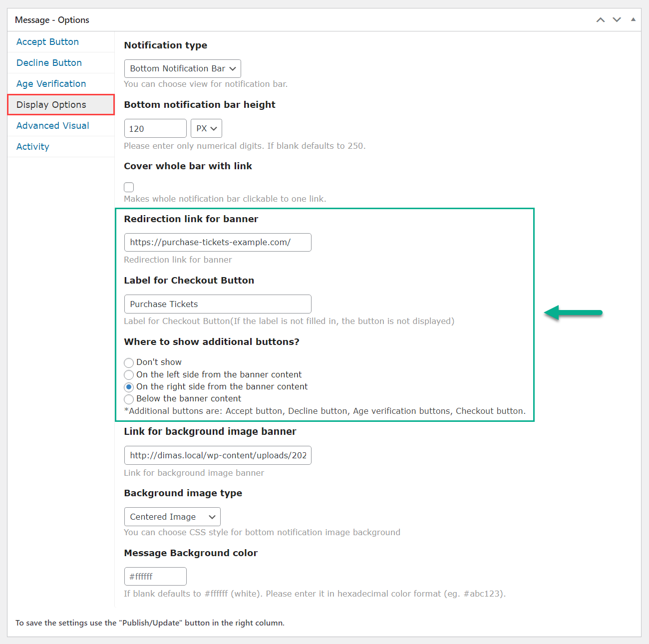This screenshot has width=649, height=644.
Task: Edit the Message Background color #ffffff field
Action: coord(155,577)
